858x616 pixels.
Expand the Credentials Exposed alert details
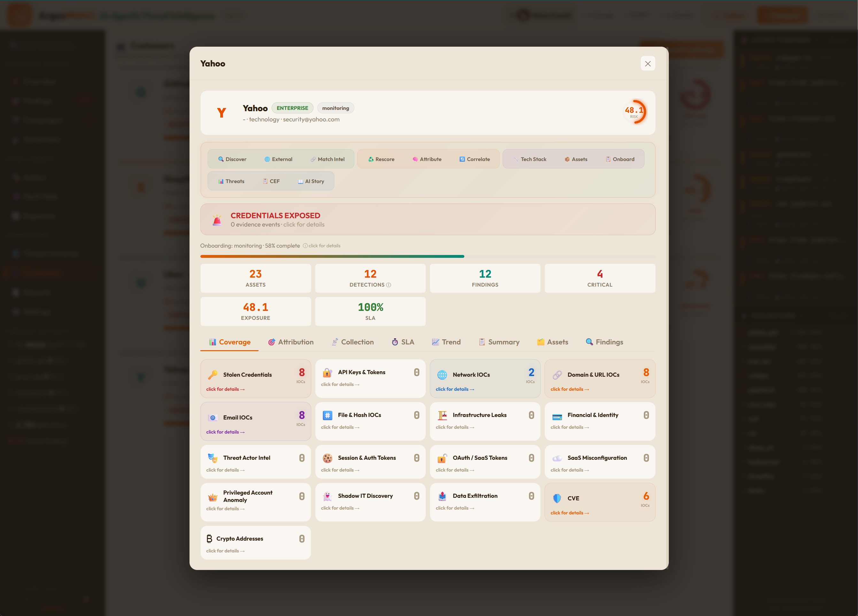pos(428,219)
